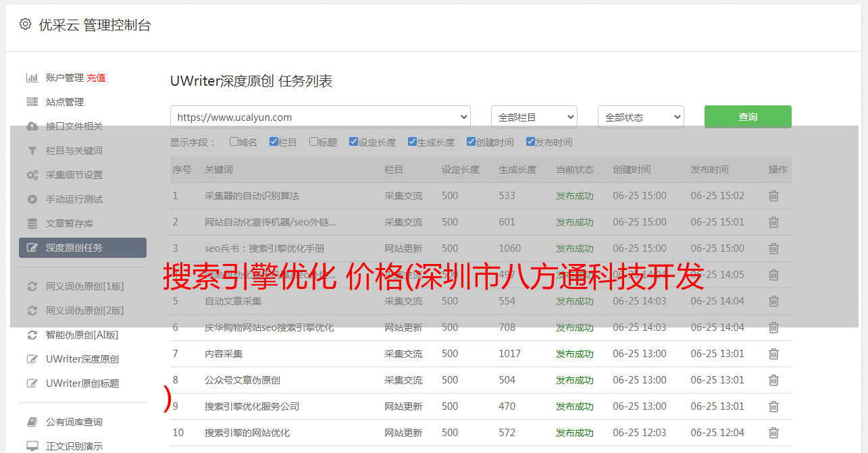Screen dimensions: 868x453
Task: Click the green 查询 button
Action: (x=747, y=117)
